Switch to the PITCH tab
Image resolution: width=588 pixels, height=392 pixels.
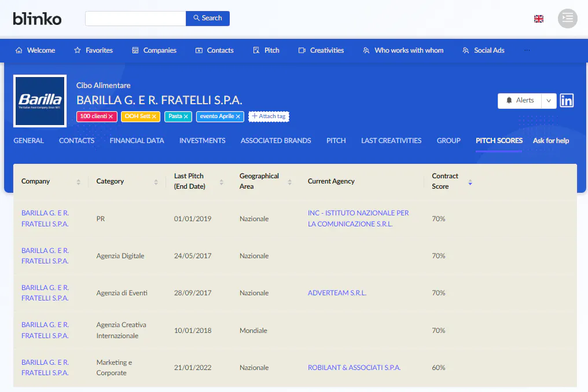(336, 141)
